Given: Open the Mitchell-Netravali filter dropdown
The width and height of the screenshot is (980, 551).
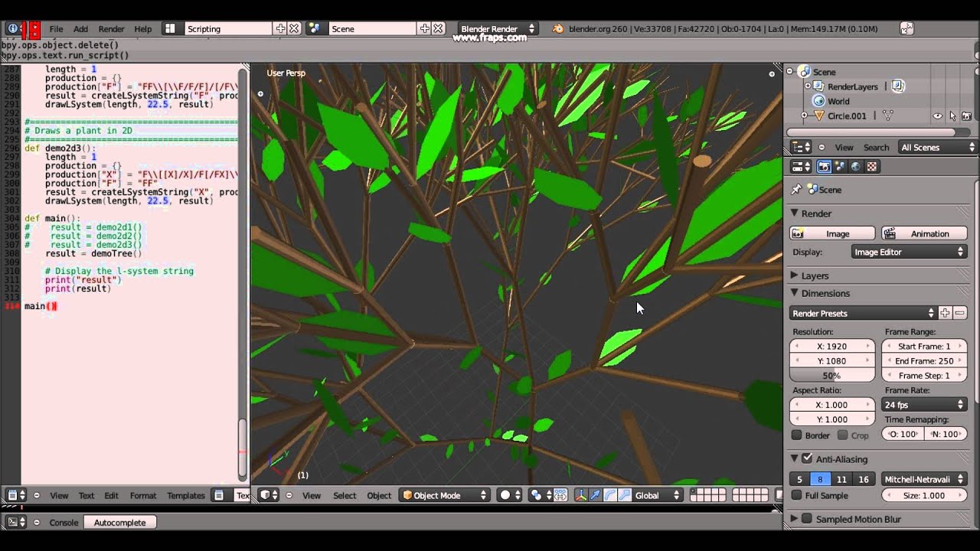Looking at the screenshot, I should (925, 479).
